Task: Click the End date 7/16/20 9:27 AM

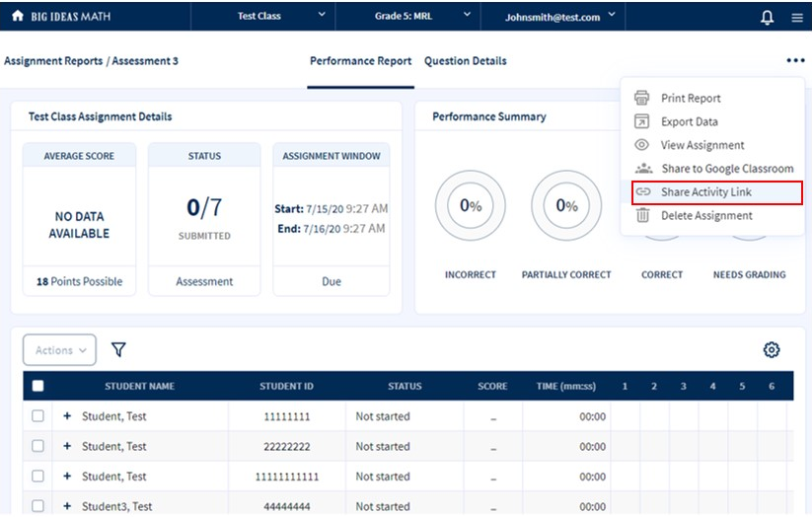Action: pos(332,229)
